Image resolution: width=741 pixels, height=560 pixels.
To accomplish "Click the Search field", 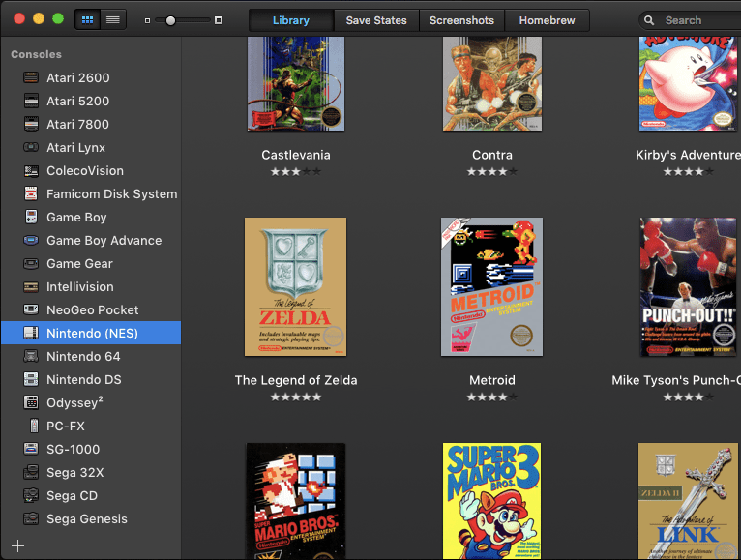I will click(x=690, y=20).
